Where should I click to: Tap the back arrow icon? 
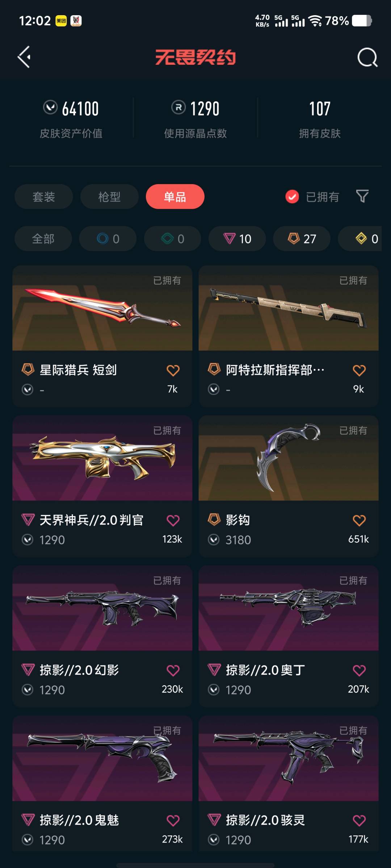click(x=24, y=57)
